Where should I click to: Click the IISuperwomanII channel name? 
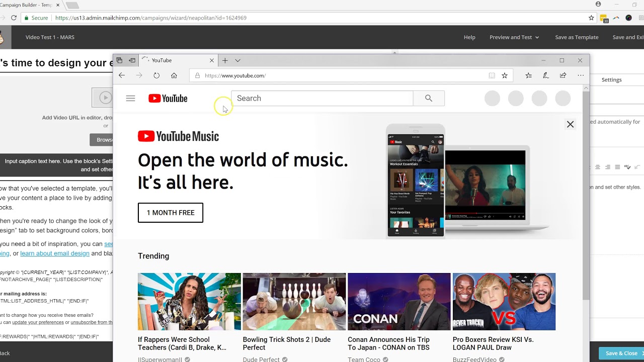[x=160, y=359]
